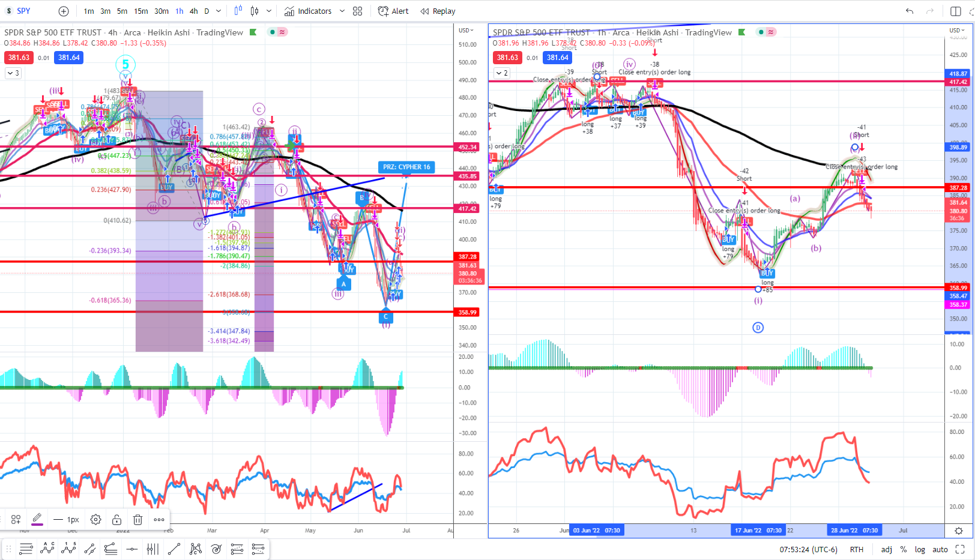Delete drawing with trash icon
Image resolution: width=975 pixels, height=560 pixels.
[x=137, y=519]
